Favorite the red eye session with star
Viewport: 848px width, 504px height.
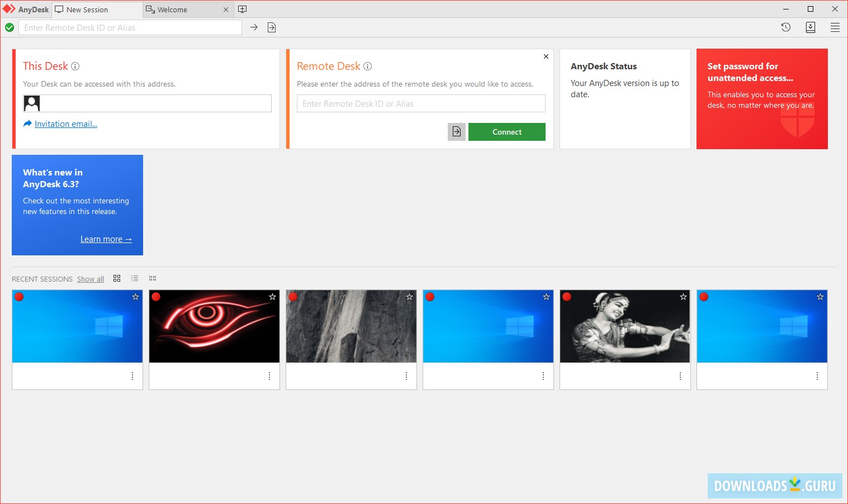click(x=272, y=297)
